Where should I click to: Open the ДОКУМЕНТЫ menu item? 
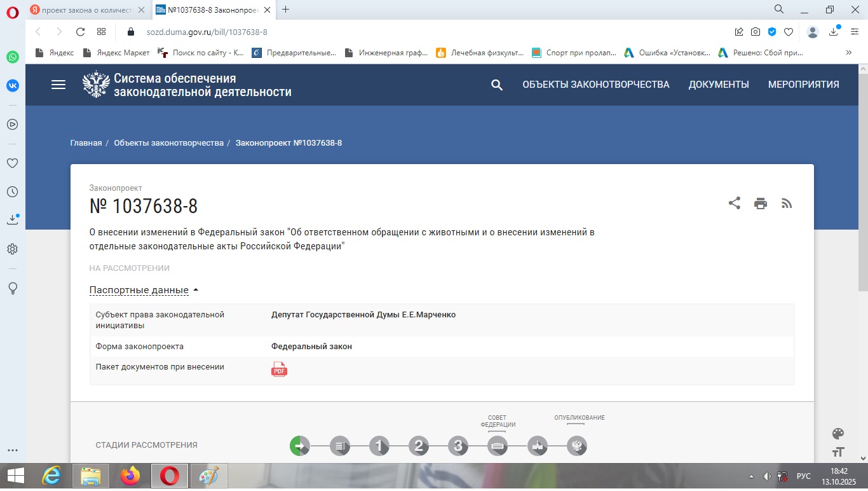719,85
